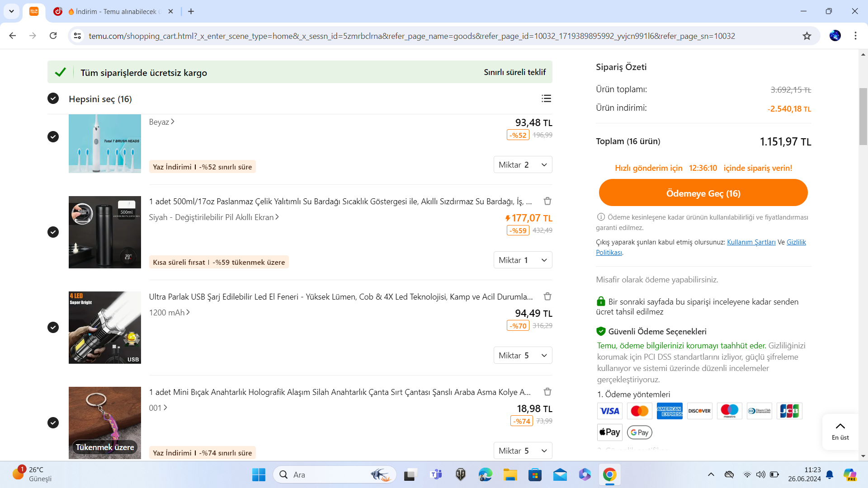Change the Siyah - Değiştirilebilir Pil variant
The image size is (868, 488).
214,217
